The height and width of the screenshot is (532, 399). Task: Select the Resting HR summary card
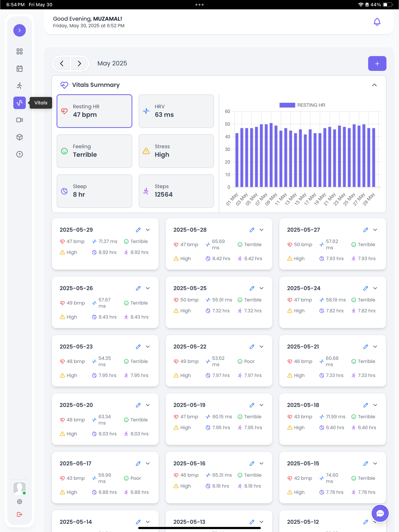point(95,111)
